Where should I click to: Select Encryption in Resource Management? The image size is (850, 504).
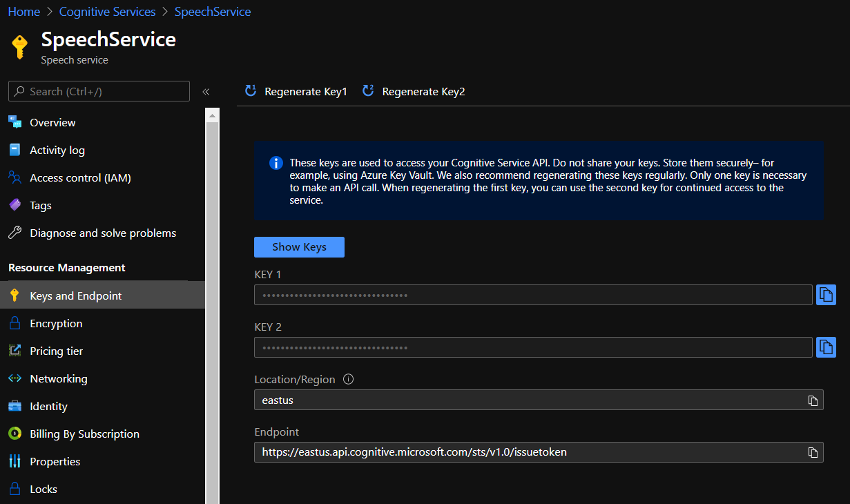(56, 323)
